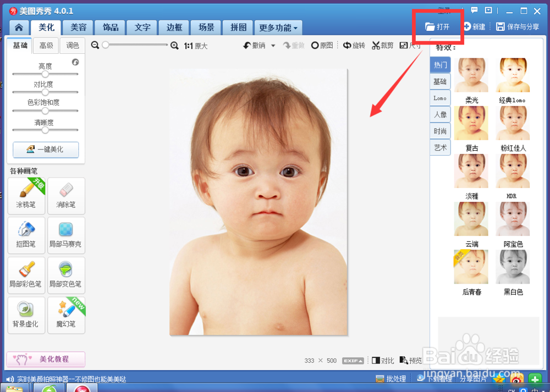Click 保存与分享 save and share
550x392 pixels.
click(x=518, y=26)
